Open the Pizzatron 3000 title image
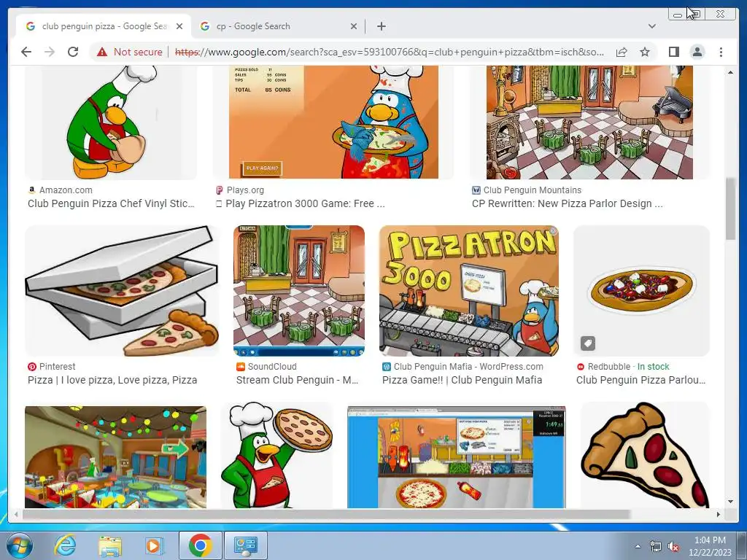 click(469, 291)
